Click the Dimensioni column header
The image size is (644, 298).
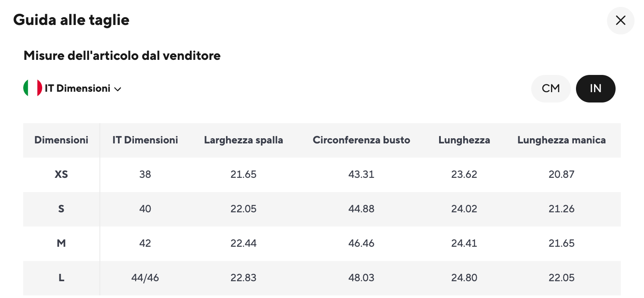pyautogui.click(x=61, y=140)
